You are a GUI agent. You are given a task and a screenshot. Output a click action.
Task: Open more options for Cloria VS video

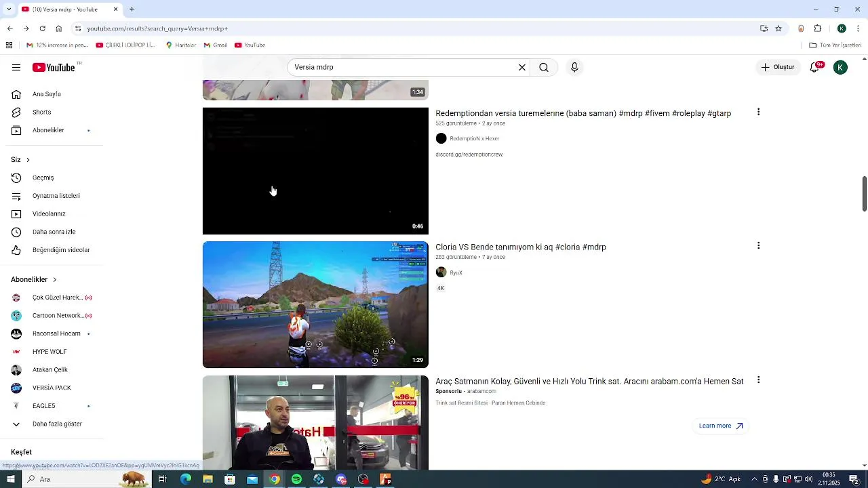[758, 245]
